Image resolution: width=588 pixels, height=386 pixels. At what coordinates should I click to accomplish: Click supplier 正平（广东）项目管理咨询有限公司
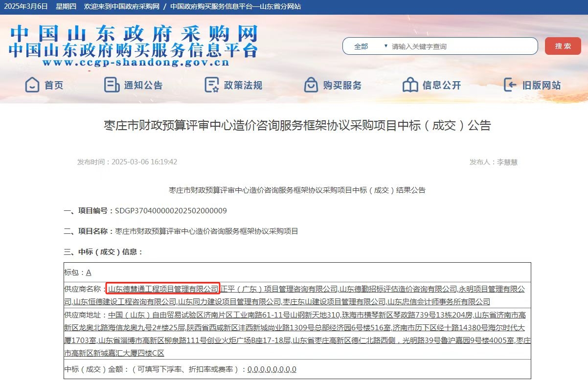point(279,289)
